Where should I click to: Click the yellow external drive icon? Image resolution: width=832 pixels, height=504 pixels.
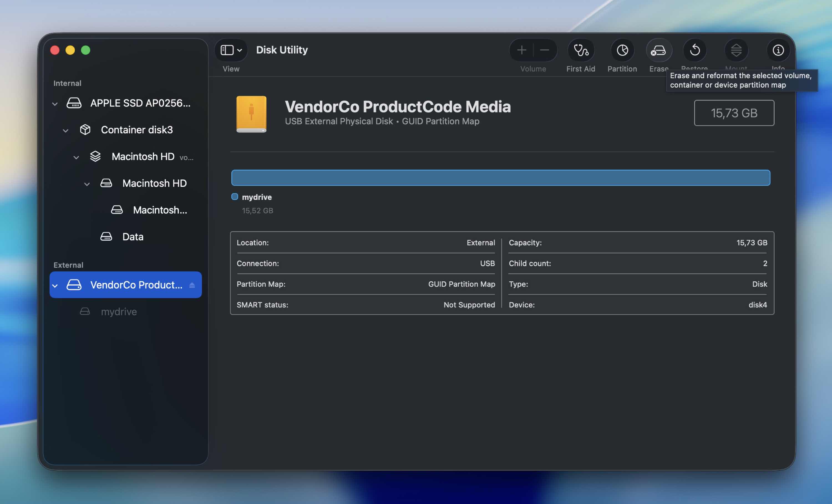point(251,114)
